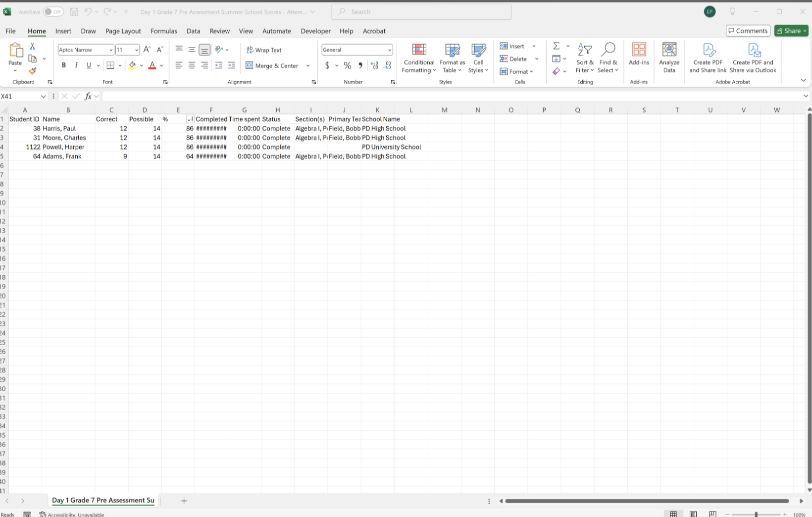Open Sort & Filter options

click(585, 58)
